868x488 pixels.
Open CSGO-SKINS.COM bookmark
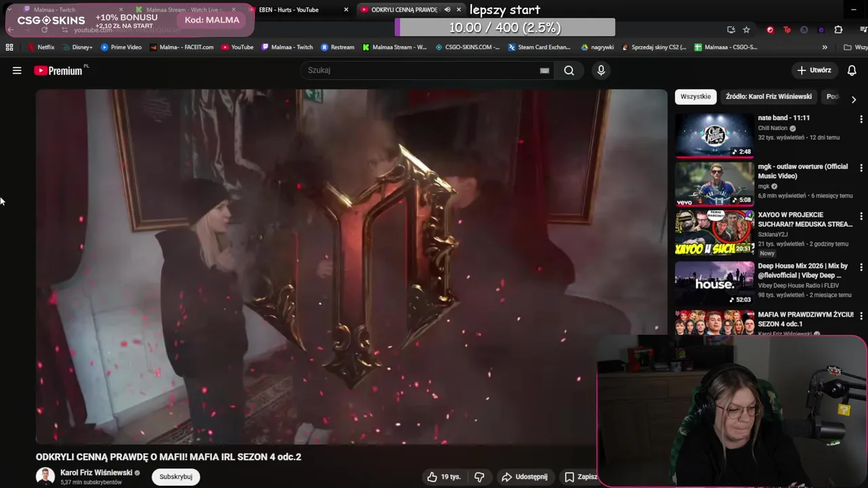468,47
